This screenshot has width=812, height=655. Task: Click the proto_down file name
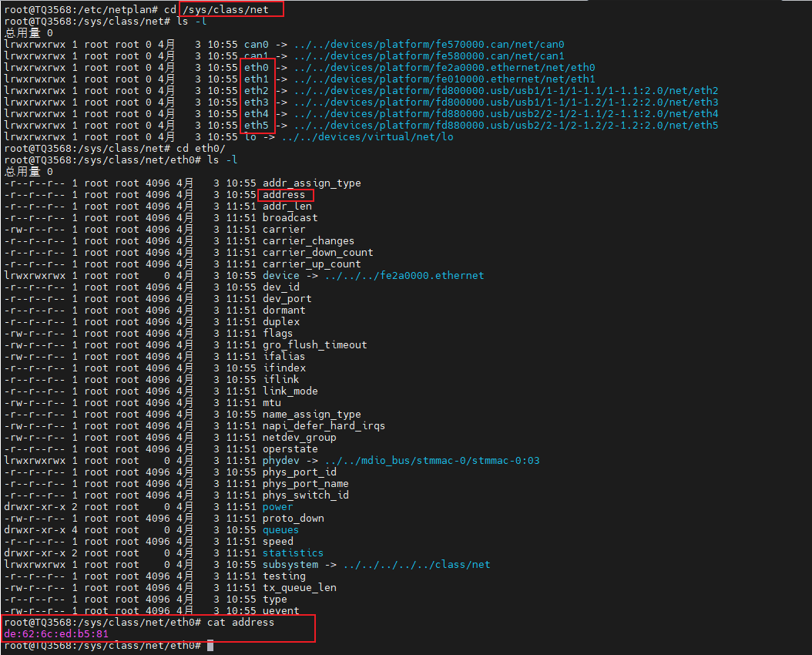(x=293, y=519)
